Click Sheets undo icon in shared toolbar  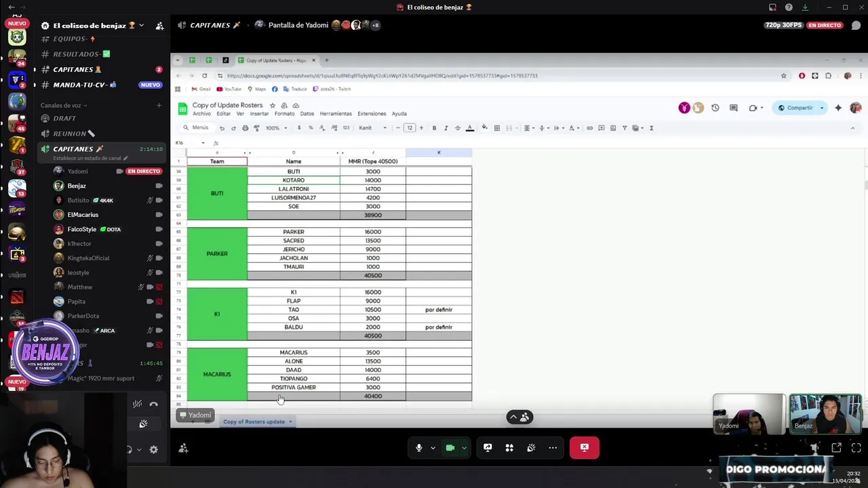(x=222, y=128)
